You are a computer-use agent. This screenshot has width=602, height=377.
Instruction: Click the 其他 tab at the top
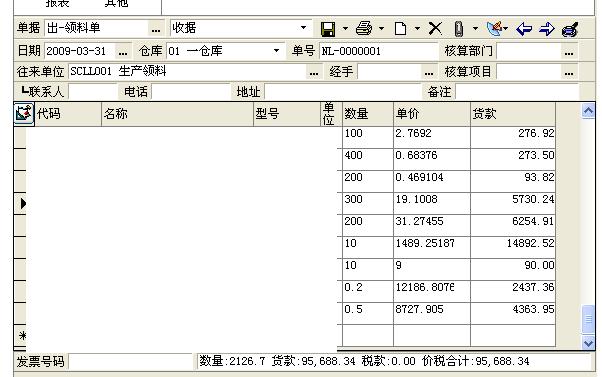pyautogui.click(x=116, y=4)
